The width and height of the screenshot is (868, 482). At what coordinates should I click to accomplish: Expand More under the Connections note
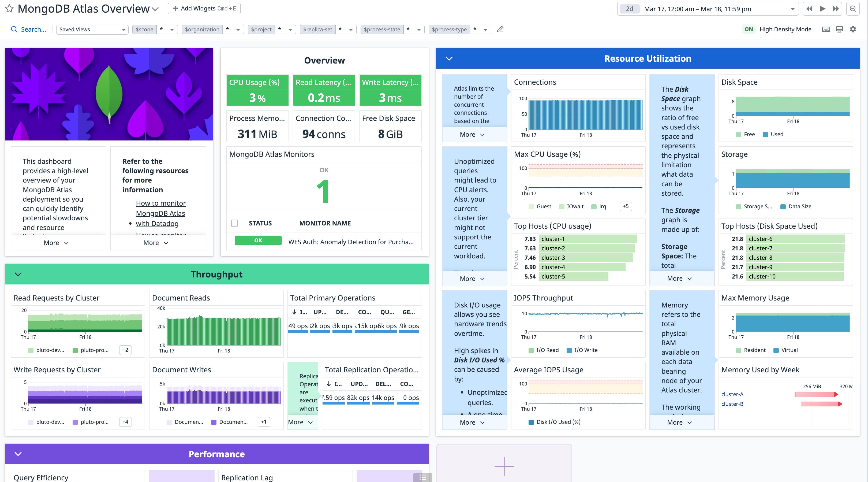pos(473,135)
